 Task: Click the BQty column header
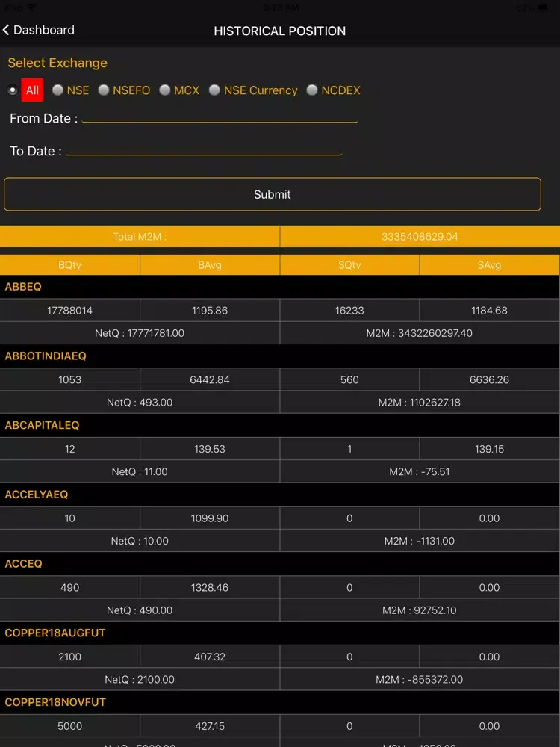tap(69, 265)
